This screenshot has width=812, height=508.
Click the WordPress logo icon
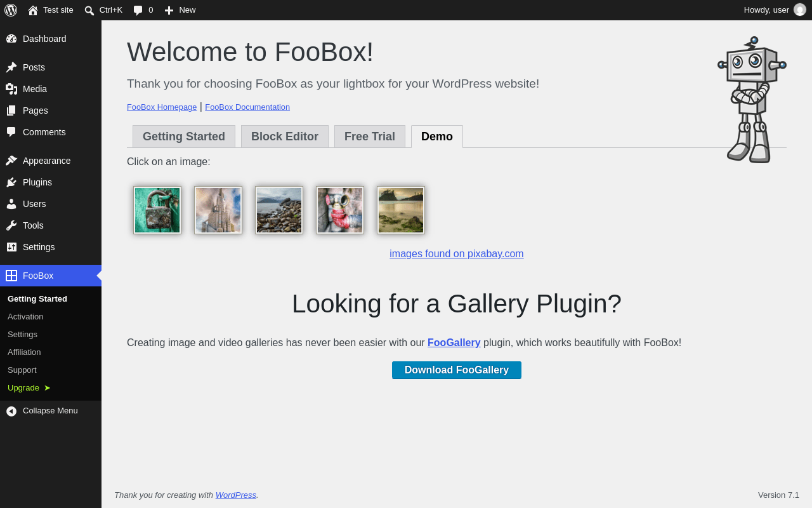coord(11,10)
